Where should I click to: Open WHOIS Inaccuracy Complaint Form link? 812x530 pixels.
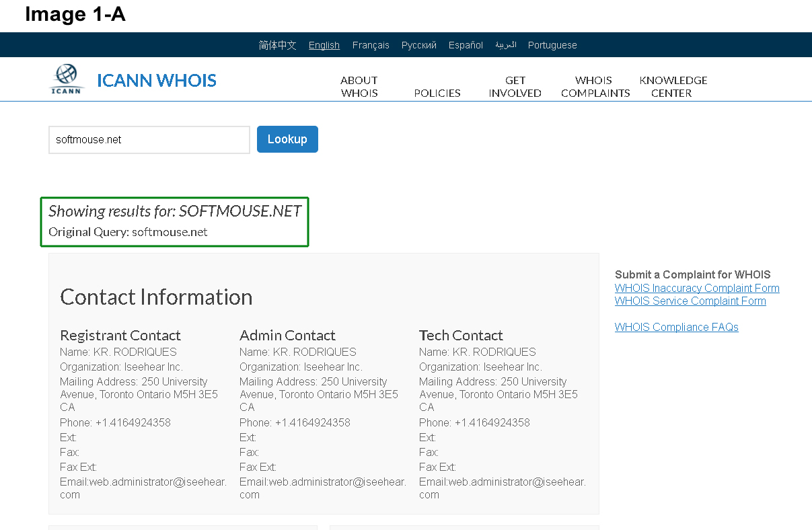(x=697, y=288)
